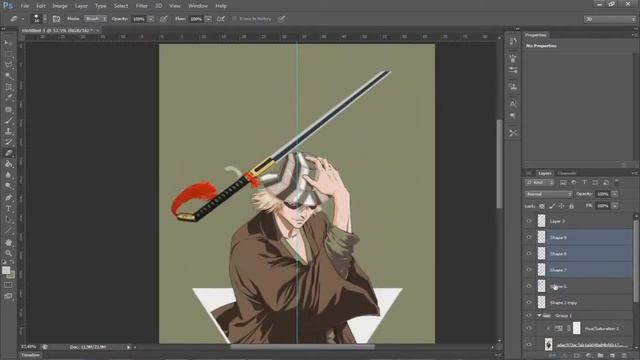The image size is (640, 360).
Task: Click the new layer icon in Layers footer
Action: click(x=612, y=356)
